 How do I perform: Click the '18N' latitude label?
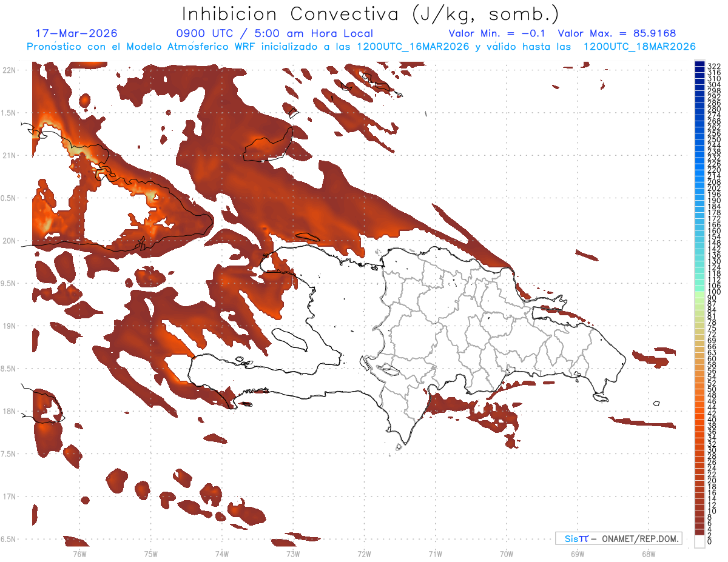coord(10,411)
